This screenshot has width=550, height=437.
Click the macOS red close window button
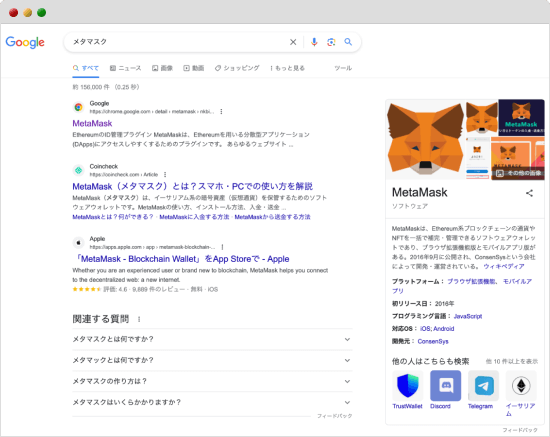(14, 13)
